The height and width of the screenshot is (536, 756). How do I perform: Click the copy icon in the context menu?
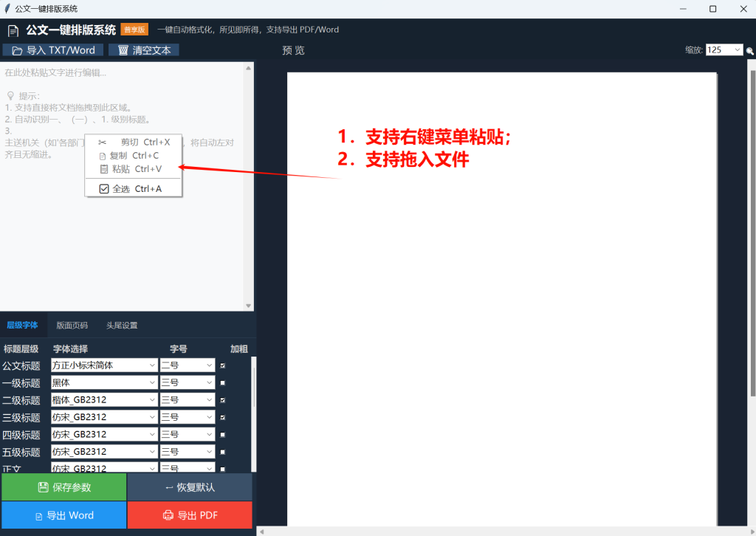point(102,157)
